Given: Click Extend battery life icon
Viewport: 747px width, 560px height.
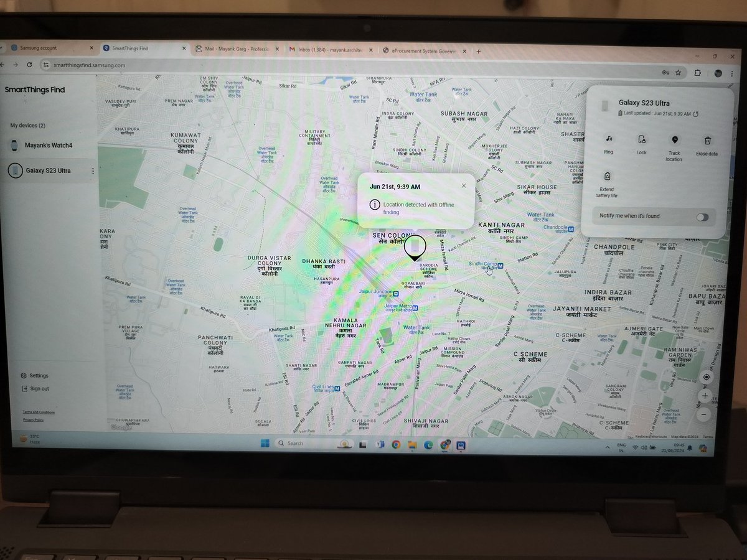Looking at the screenshot, I should pos(607,176).
